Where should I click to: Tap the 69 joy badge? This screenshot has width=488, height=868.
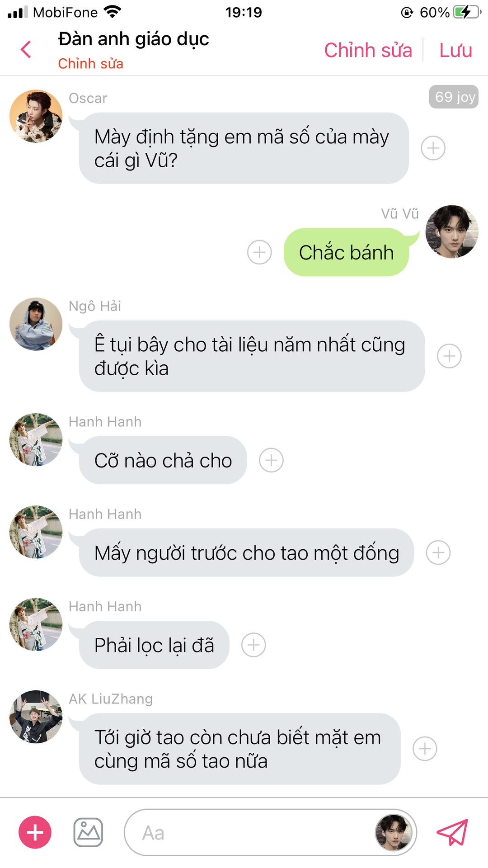tap(454, 97)
